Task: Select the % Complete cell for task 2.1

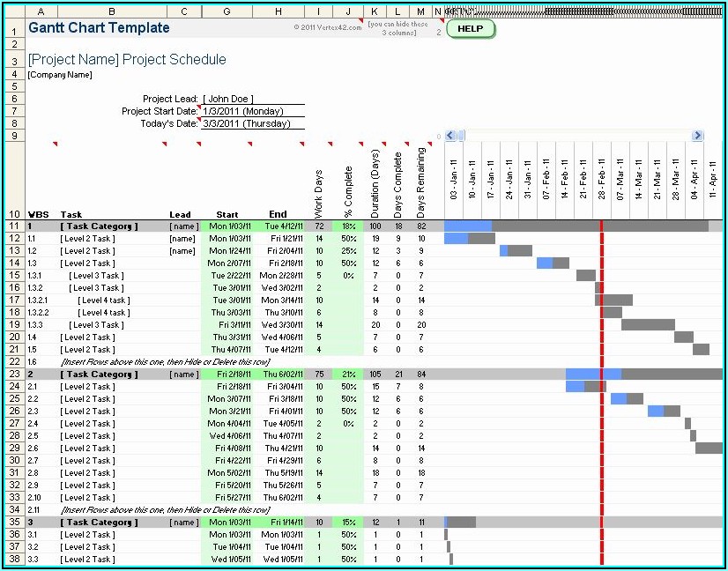Action: [347, 387]
